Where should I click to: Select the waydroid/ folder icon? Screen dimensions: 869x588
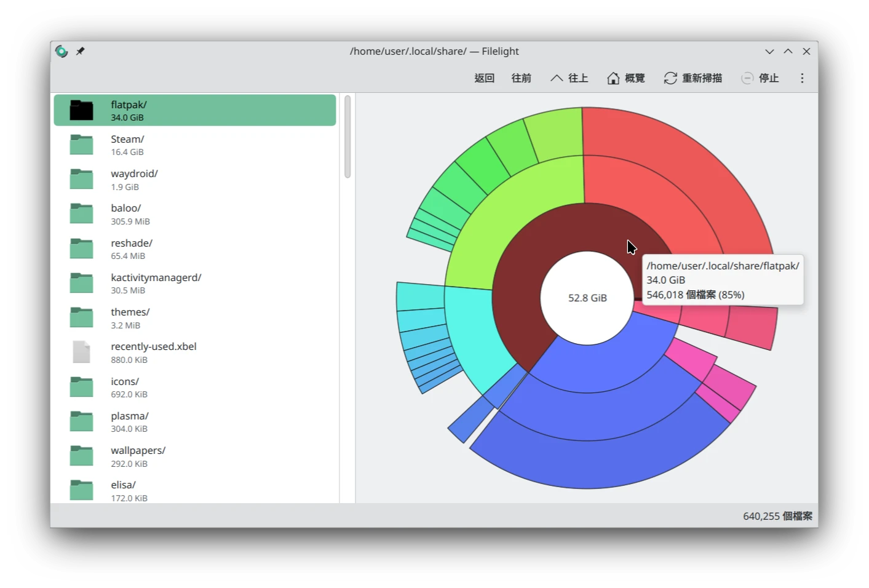tap(81, 180)
